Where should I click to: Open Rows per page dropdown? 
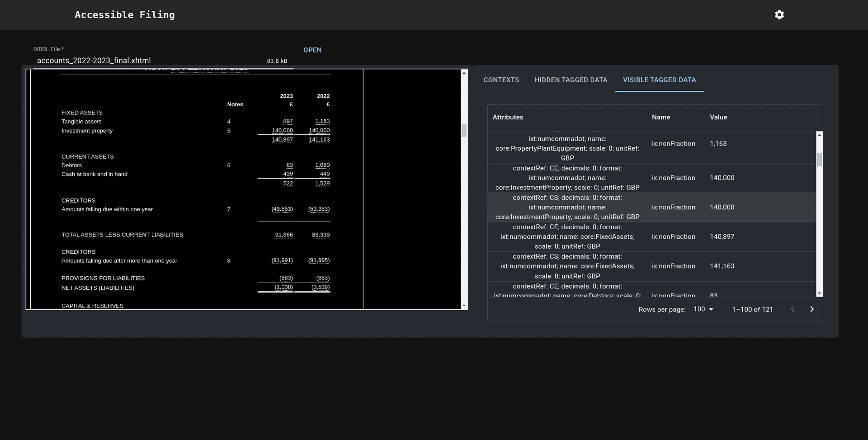pyautogui.click(x=703, y=309)
